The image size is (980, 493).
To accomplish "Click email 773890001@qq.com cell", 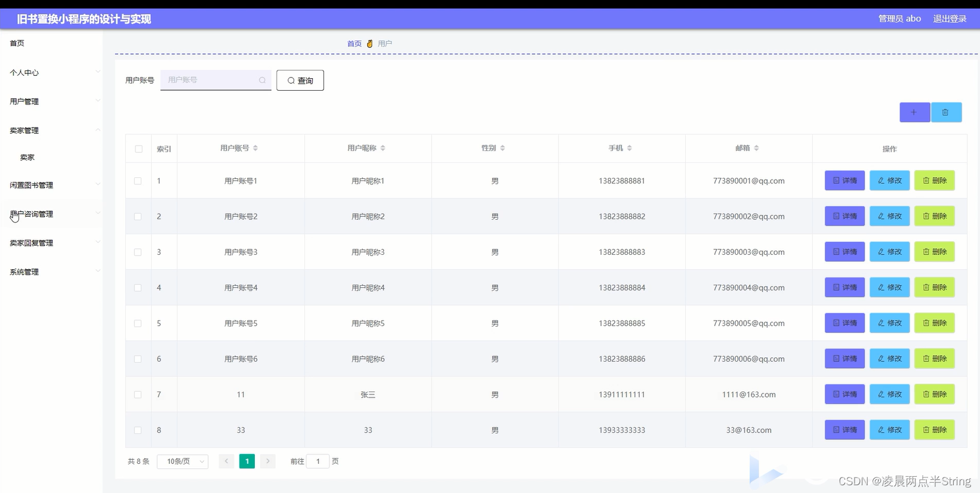I will (748, 181).
